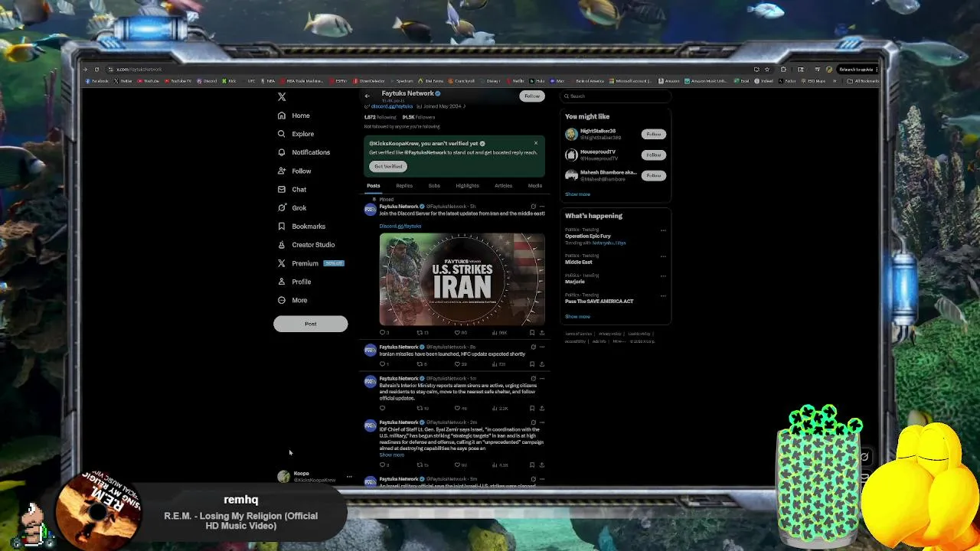Open more options for Marjorie trend

tap(663, 275)
